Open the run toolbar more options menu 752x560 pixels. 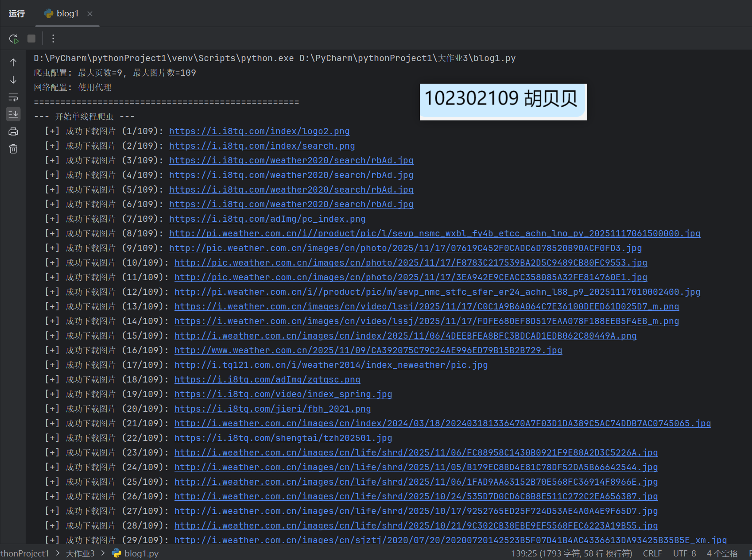click(53, 39)
